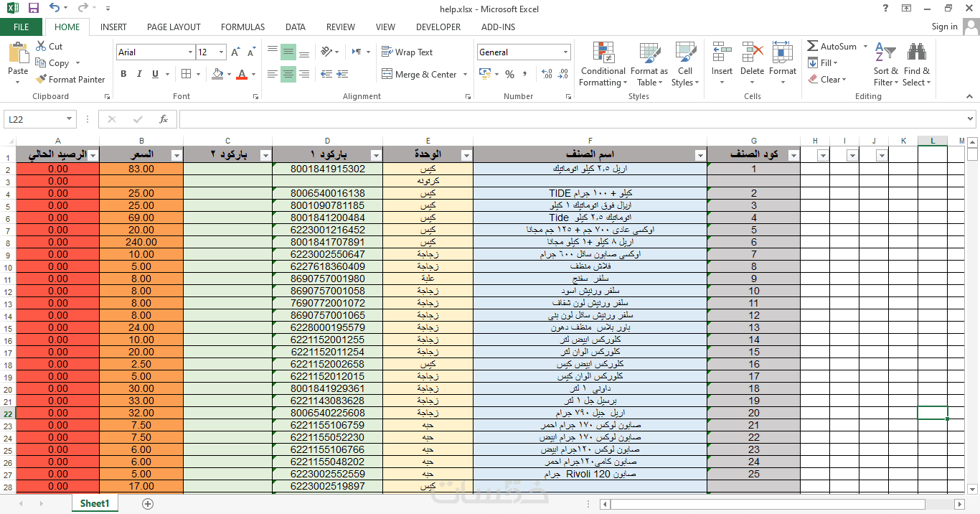The height and width of the screenshot is (514, 980).
Task: Apply Comma Style format
Action: click(526, 75)
